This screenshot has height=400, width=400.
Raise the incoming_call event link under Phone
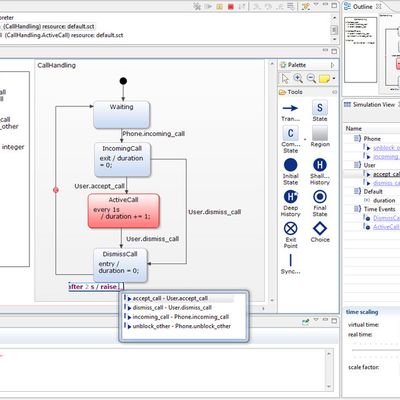click(386, 156)
